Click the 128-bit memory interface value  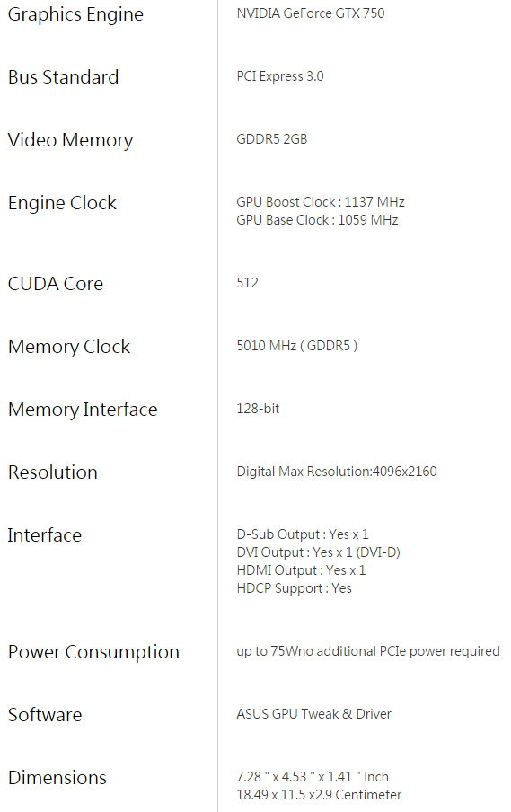258,409
